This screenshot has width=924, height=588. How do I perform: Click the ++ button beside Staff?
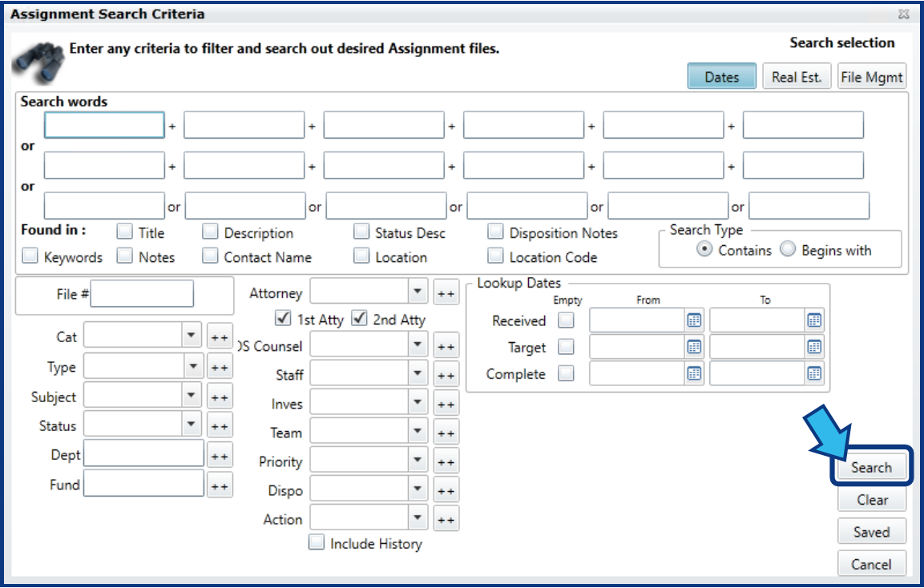446,375
